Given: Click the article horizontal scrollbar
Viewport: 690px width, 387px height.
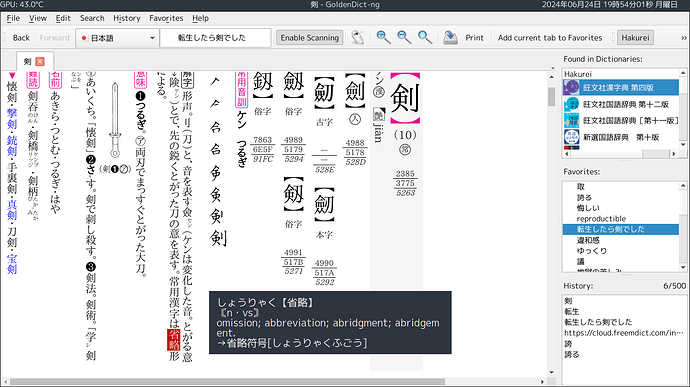Looking at the screenshot, I should 227,381.
